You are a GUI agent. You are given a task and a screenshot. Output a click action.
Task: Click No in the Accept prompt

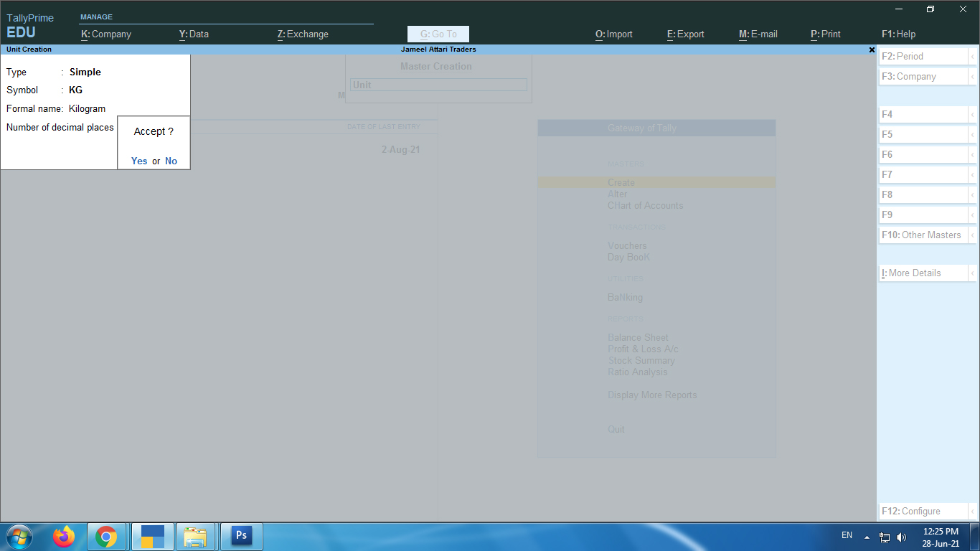(171, 161)
